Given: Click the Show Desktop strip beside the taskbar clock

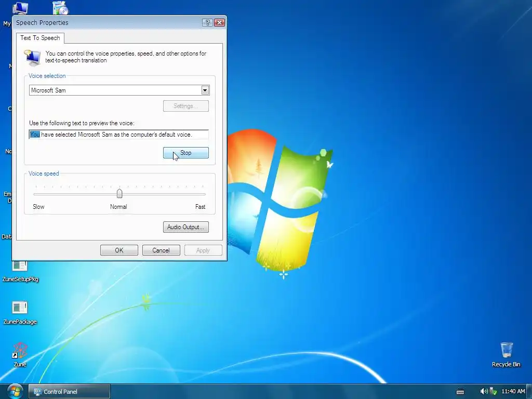Looking at the screenshot, I should [529, 392].
